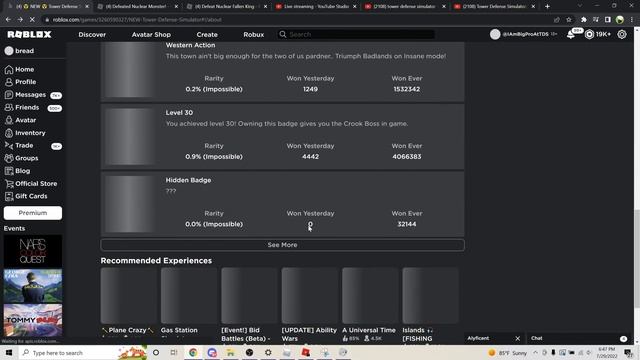Open the Tommy Play event thumbnail
Screen dimensions: 640x360
pyautogui.click(x=33, y=320)
